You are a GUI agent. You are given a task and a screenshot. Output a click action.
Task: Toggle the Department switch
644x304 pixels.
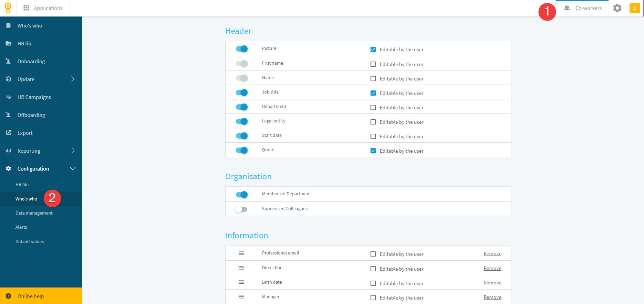(x=242, y=107)
